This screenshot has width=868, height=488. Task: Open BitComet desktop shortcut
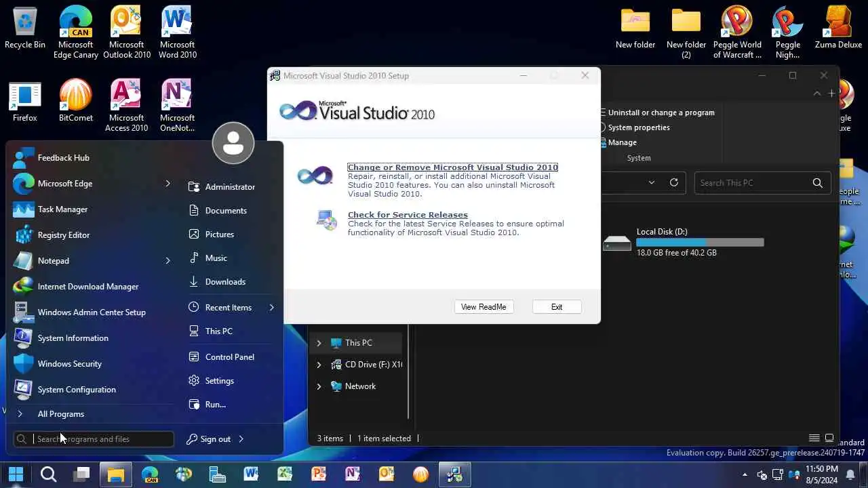coord(76,102)
